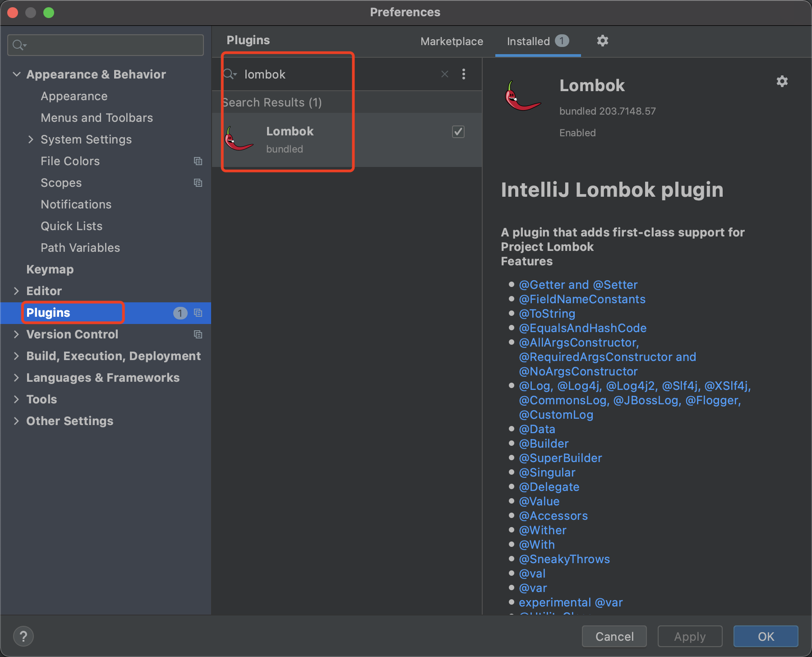812x657 pixels.
Task: Click the project-level icon beside Version Control
Action: (198, 334)
